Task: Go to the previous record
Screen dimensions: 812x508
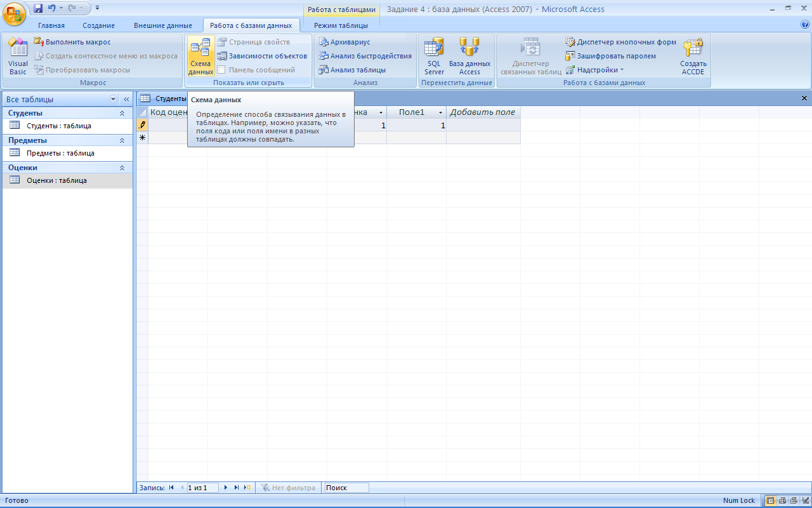Action: (181, 488)
